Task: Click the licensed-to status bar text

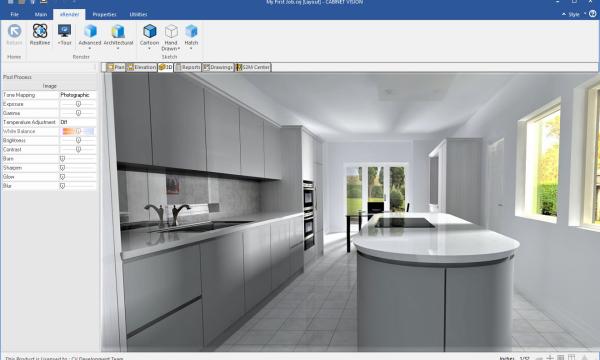Action: point(64,358)
